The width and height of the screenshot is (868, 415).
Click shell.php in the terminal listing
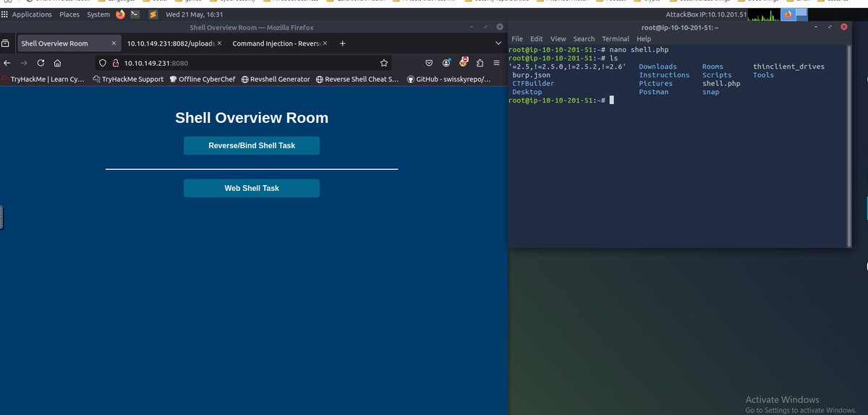(x=721, y=84)
